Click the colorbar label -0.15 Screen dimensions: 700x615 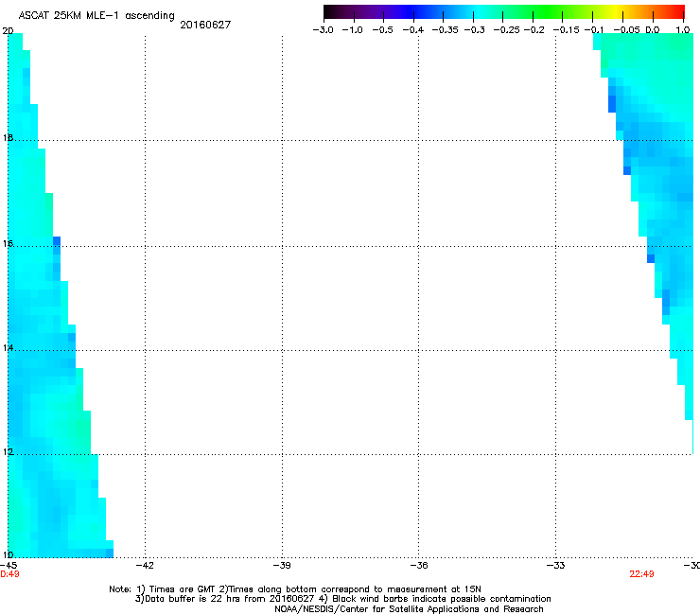(566, 30)
